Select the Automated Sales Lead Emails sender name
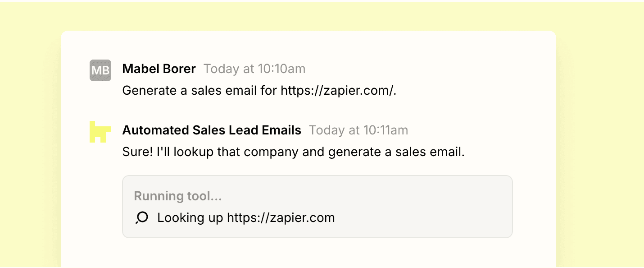 pos(212,130)
